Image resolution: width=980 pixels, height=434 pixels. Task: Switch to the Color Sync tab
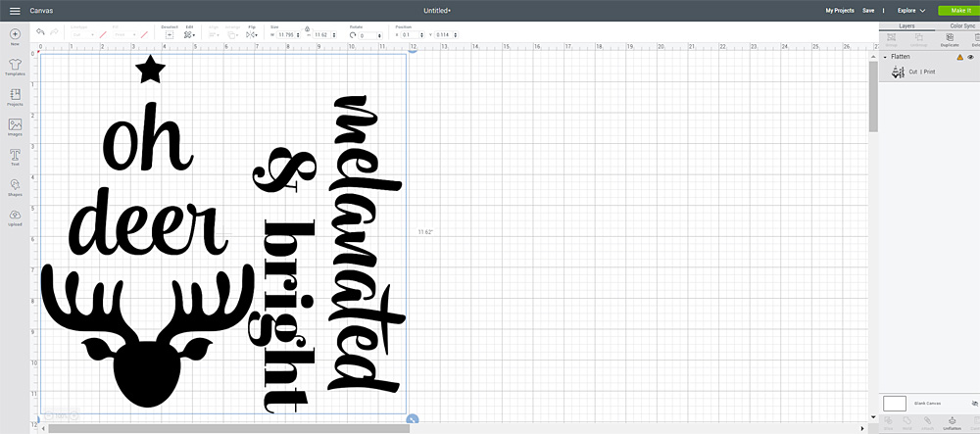click(x=962, y=26)
